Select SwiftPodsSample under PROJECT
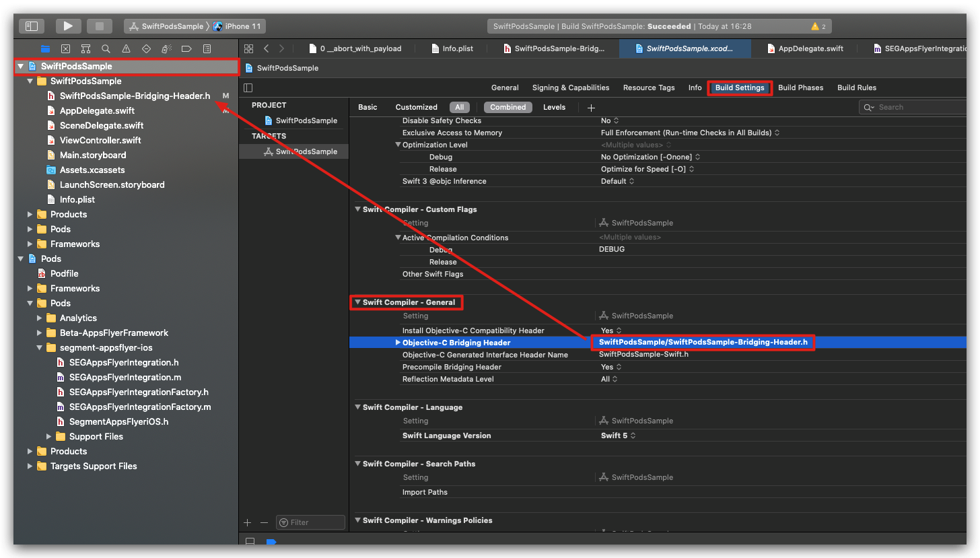Viewport: 980px width, 558px height. pos(300,120)
